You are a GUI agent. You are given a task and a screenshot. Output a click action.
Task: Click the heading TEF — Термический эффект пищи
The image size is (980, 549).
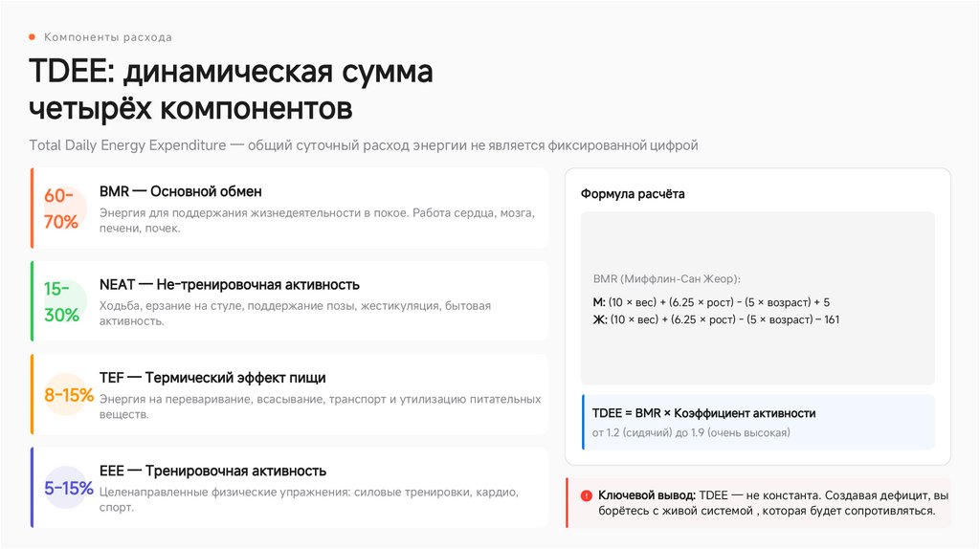[x=212, y=378]
